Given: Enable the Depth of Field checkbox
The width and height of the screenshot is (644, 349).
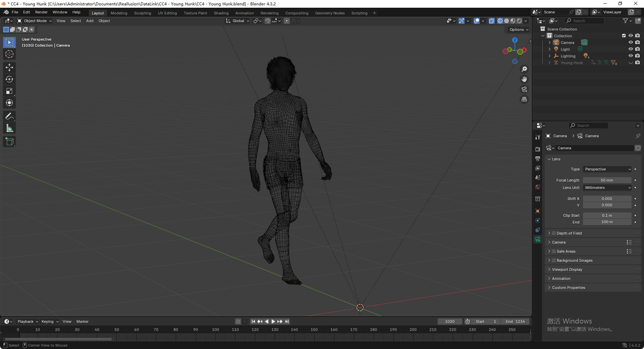Looking at the screenshot, I should [554, 233].
